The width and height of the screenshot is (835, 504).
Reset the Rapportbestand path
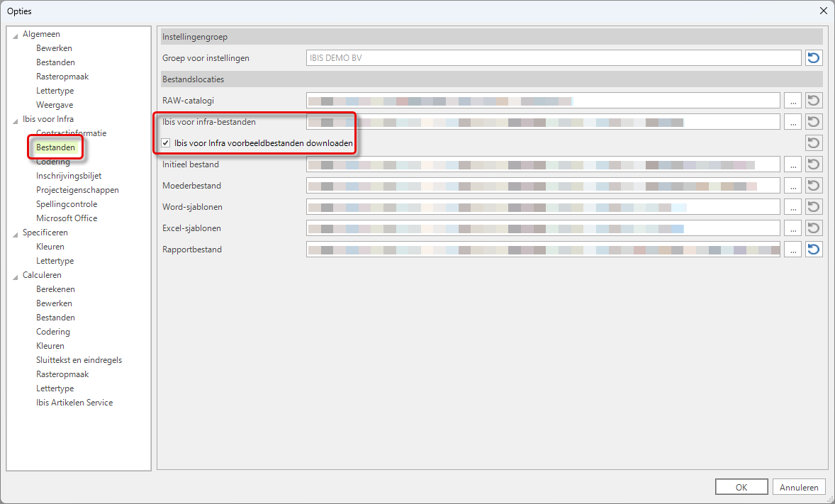pos(814,250)
